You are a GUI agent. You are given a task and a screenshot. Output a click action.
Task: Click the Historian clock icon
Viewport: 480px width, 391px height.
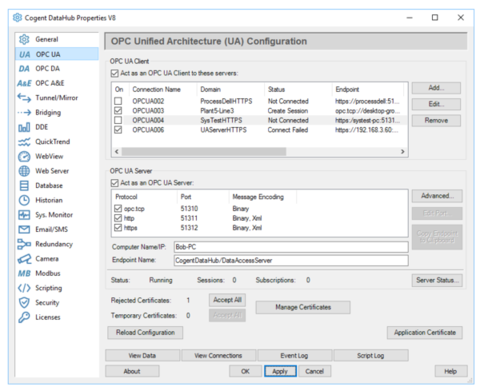click(x=24, y=200)
